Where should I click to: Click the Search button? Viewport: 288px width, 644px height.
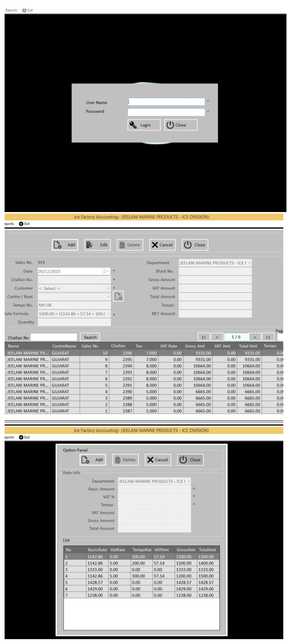pos(90,337)
